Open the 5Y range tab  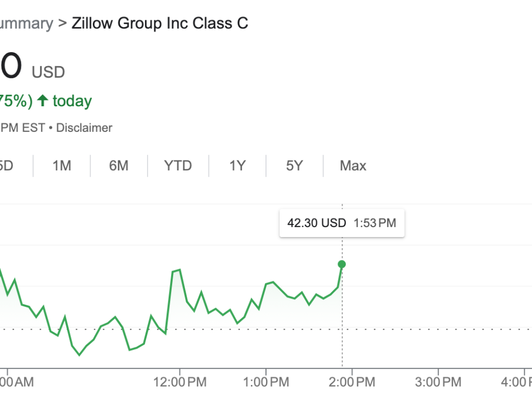pos(294,166)
